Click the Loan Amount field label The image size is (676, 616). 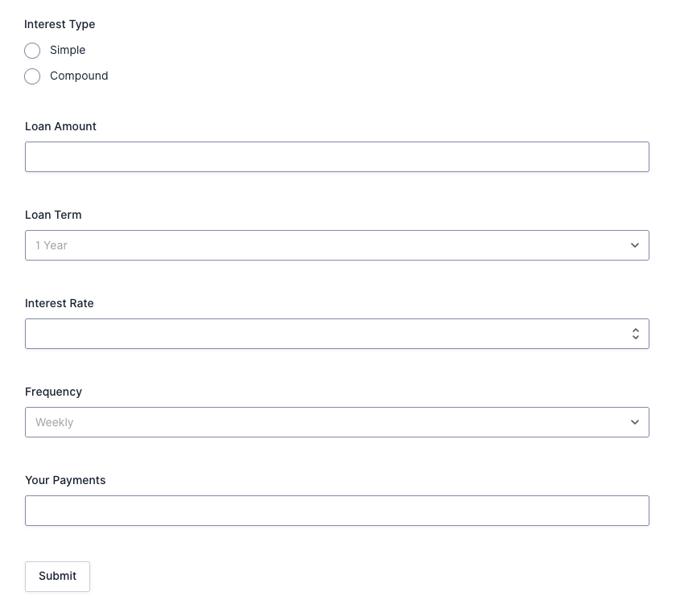pos(60,126)
